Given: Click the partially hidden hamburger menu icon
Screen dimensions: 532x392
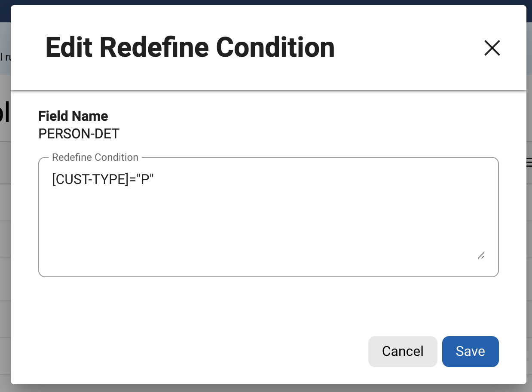Looking at the screenshot, I should tap(529, 162).
